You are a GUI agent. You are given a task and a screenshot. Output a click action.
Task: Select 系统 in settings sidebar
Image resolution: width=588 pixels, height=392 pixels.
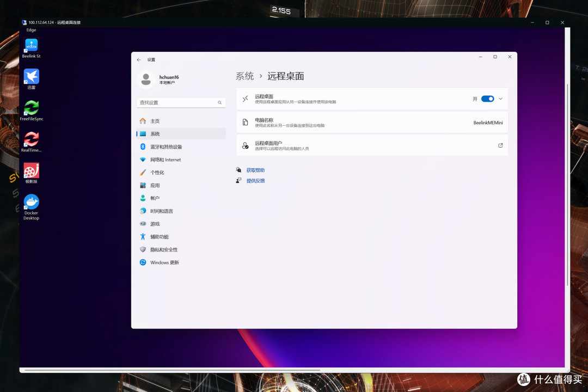coord(181,134)
